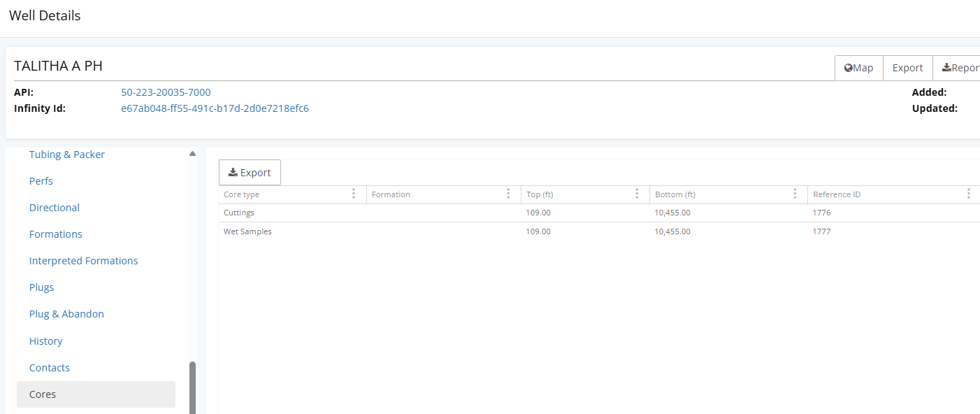Open the Plug & Abandon section

(x=66, y=314)
